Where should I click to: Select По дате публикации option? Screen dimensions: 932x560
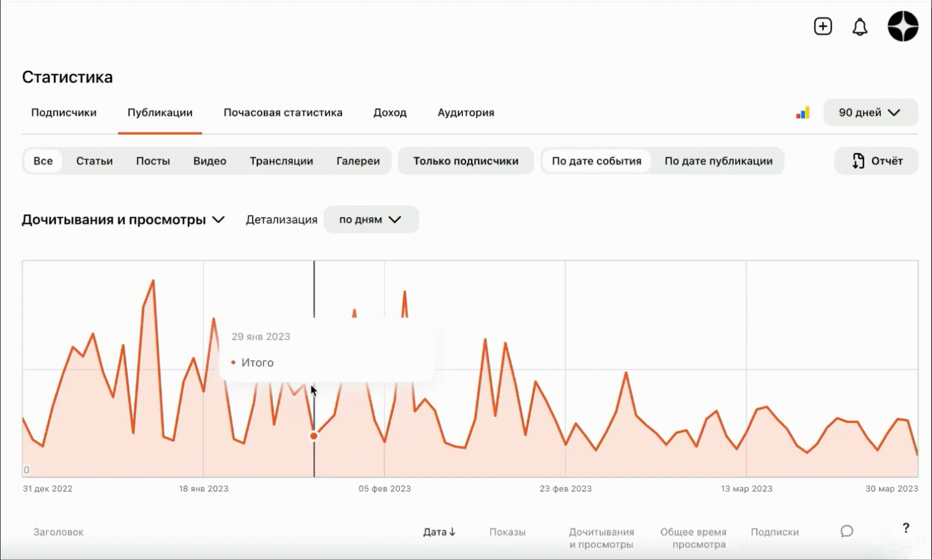click(x=718, y=161)
